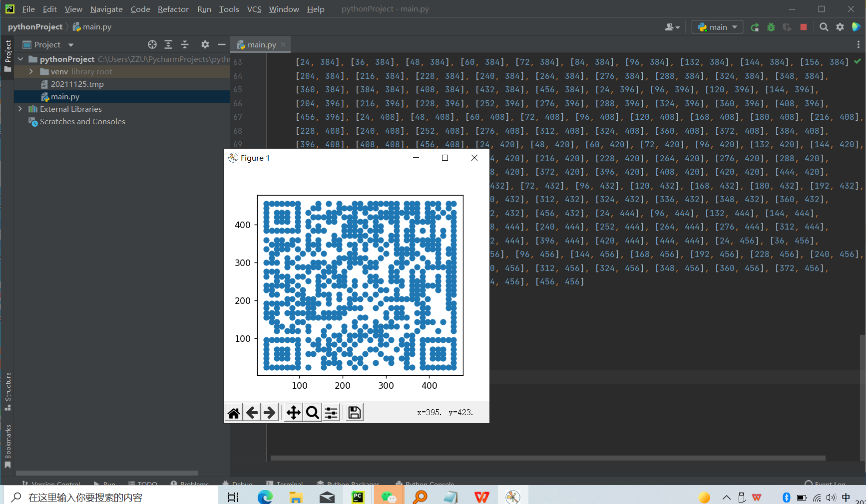
Task: Open the Edit menu
Action: [x=49, y=9]
